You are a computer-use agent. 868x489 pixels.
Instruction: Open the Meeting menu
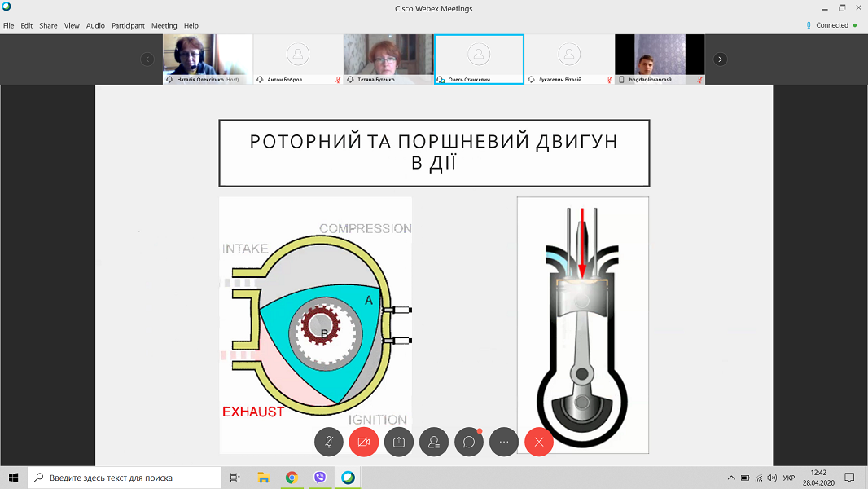click(x=164, y=25)
